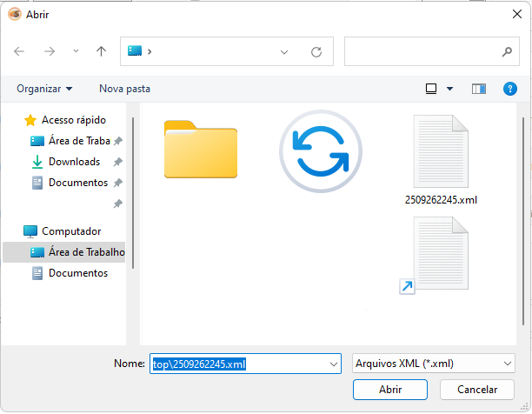532x414 pixels.
Task: Click the change view layout icon
Action: [431, 89]
